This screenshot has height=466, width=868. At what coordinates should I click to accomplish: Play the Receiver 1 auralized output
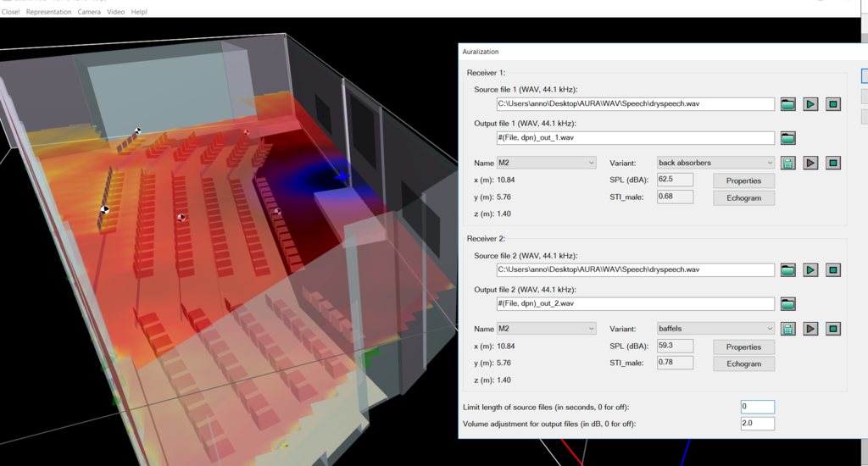click(810, 163)
